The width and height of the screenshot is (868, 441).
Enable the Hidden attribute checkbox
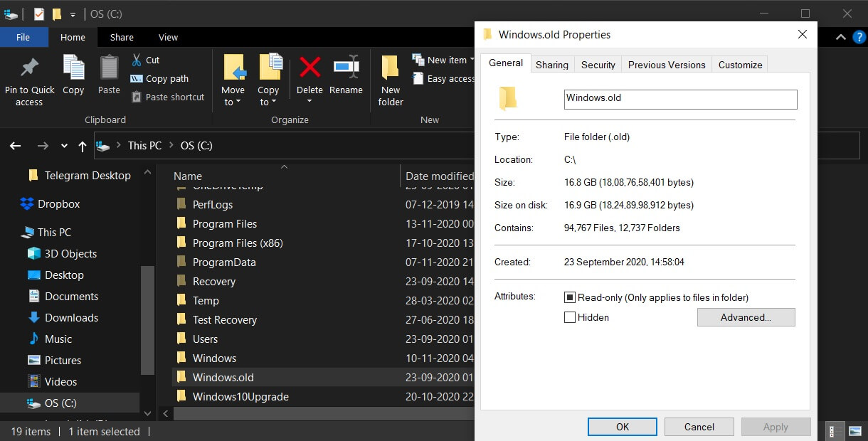[570, 317]
